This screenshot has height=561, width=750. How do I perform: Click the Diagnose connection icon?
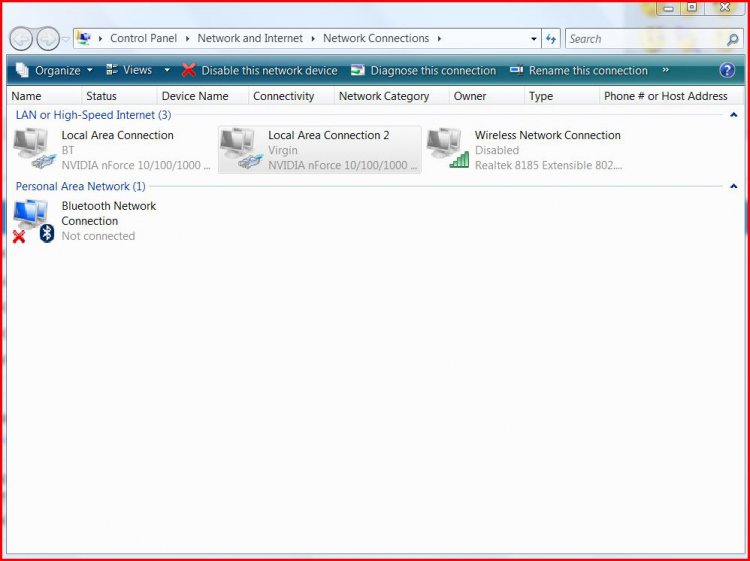[x=357, y=70]
